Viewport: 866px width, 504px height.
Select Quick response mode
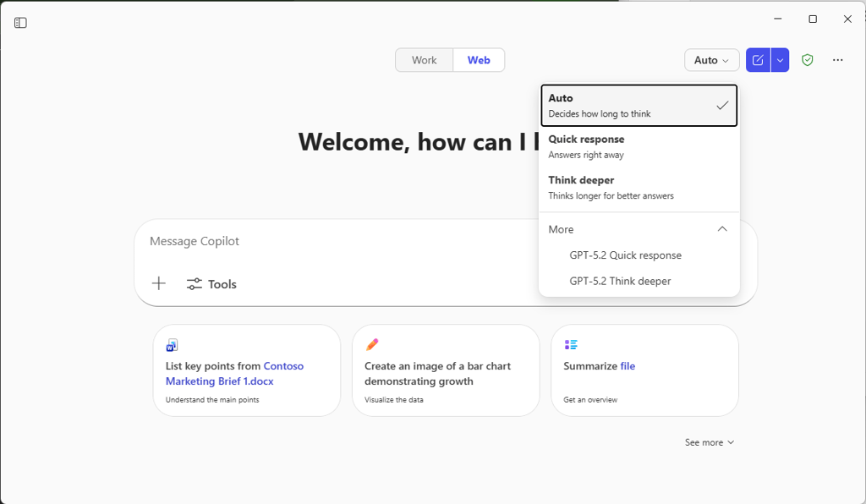pyautogui.click(x=639, y=147)
